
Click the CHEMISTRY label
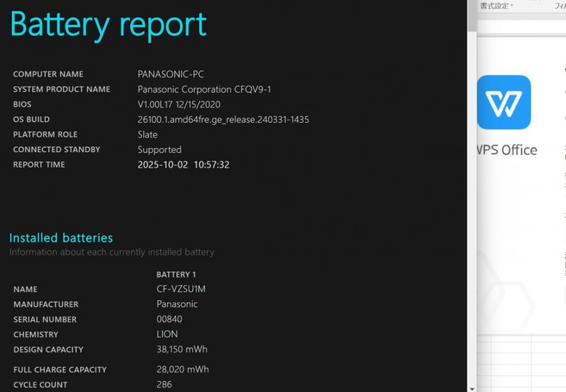click(36, 335)
